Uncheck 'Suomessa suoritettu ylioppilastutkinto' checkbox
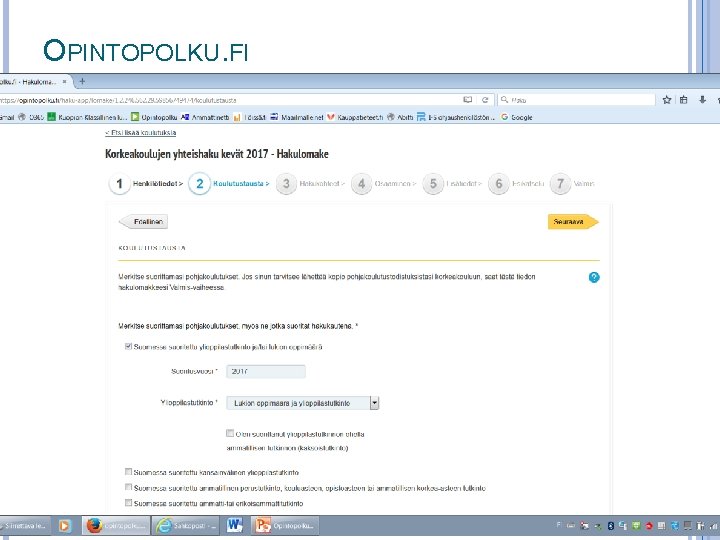The image size is (720, 540). click(x=129, y=347)
